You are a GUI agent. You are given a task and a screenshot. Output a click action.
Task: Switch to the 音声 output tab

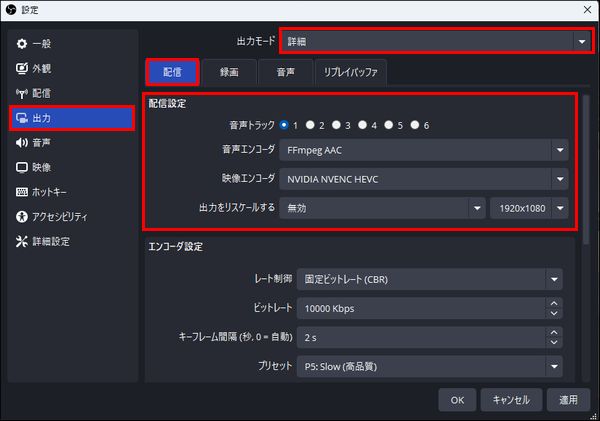click(x=285, y=72)
